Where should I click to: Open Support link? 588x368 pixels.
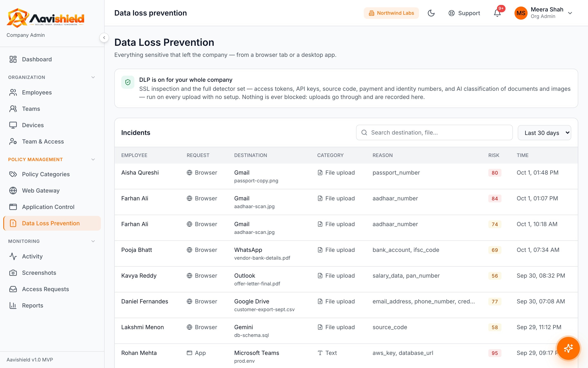[x=464, y=13]
